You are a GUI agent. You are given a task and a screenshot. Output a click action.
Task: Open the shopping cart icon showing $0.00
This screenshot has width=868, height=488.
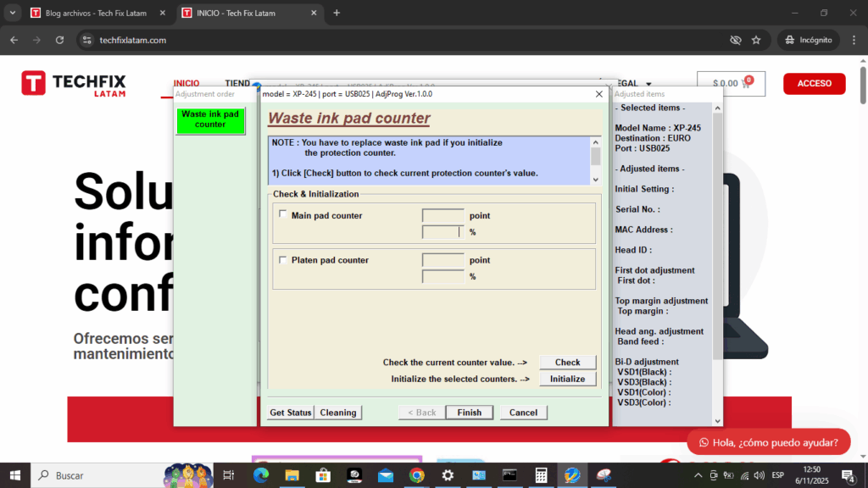pos(731,83)
